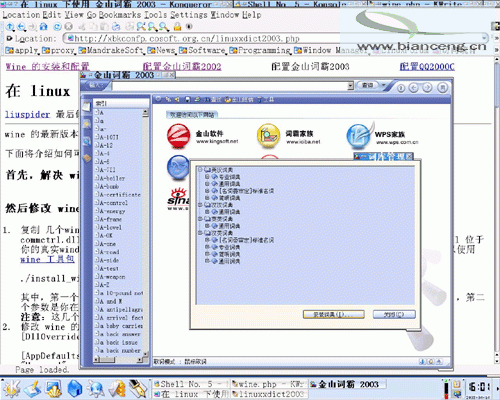This screenshot has width=500, height=400.
Task: Collapse the top 英汉词典 tree node
Action: click(200, 170)
